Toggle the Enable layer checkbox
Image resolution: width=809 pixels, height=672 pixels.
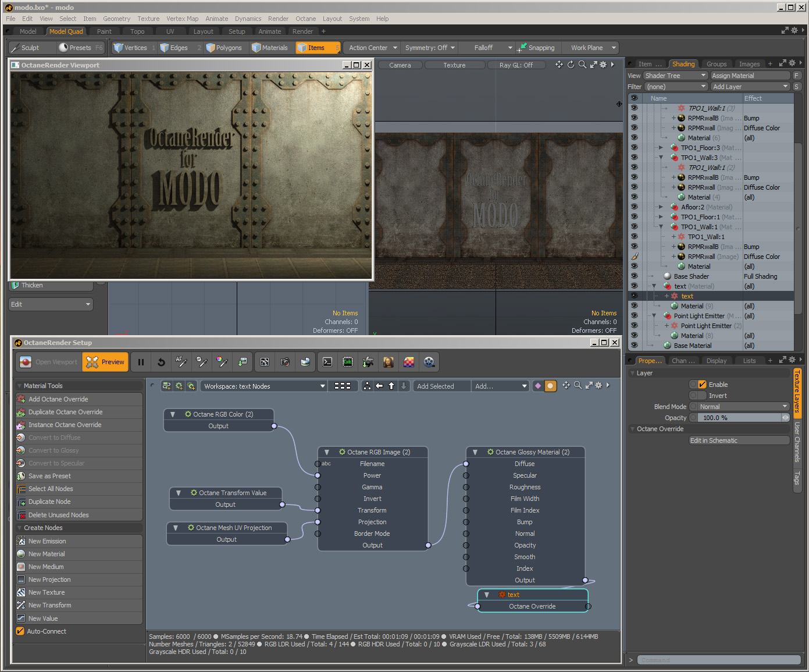point(702,385)
